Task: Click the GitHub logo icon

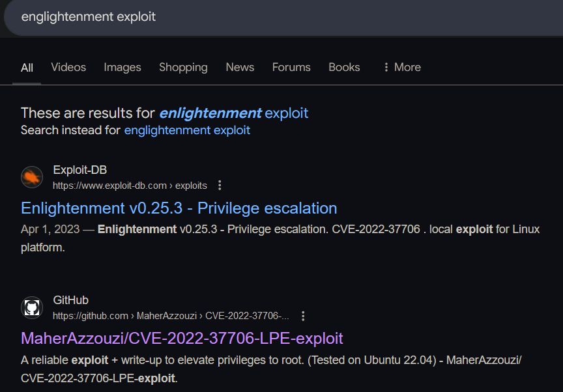Action: click(x=32, y=307)
